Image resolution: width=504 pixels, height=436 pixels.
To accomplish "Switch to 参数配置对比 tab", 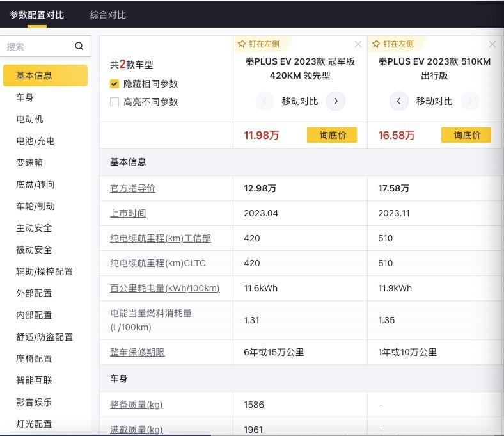I will tap(37, 15).
